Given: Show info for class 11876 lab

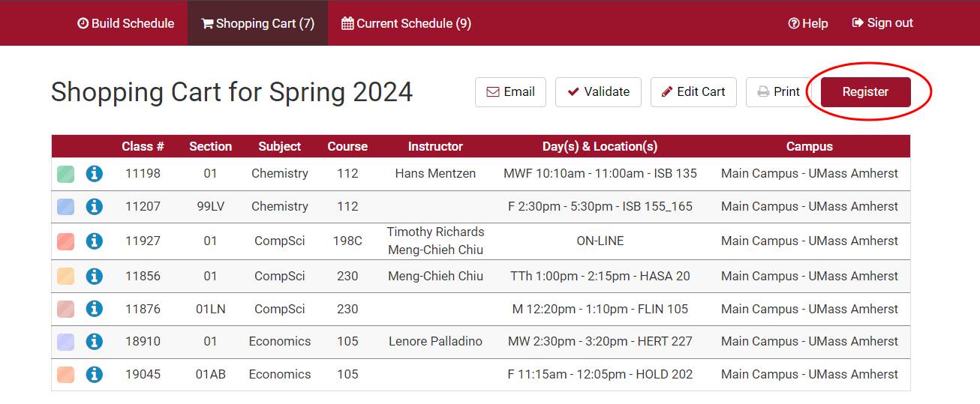Looking at the screenshot, I should tap(94, 309).
